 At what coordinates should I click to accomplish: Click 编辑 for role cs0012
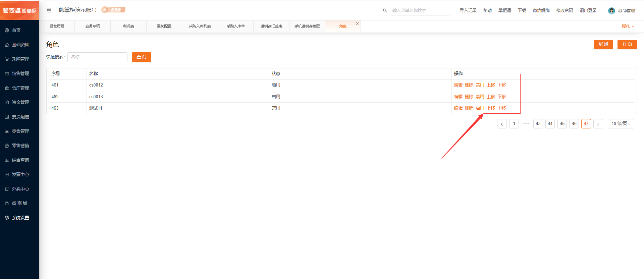coord(458,85)
